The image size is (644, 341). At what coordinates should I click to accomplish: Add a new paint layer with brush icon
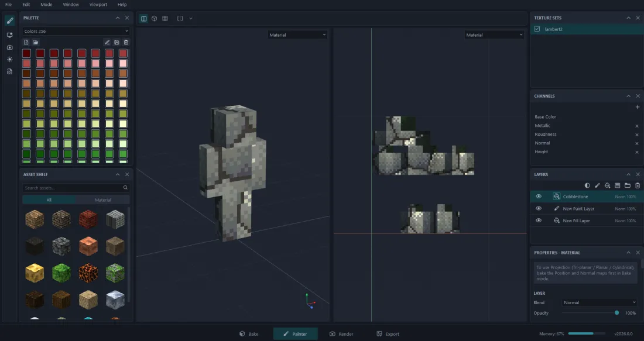[597, 185]
